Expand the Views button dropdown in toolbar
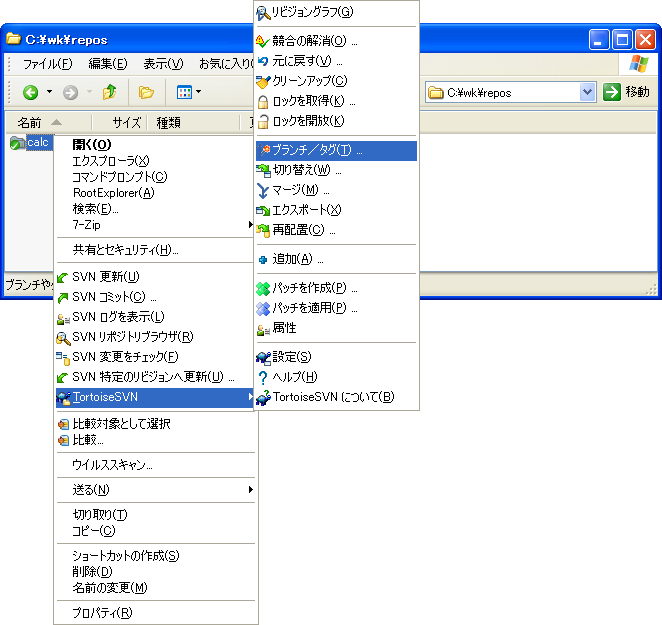The width and height of the screenshot is (662, 625). pos(198,93)
